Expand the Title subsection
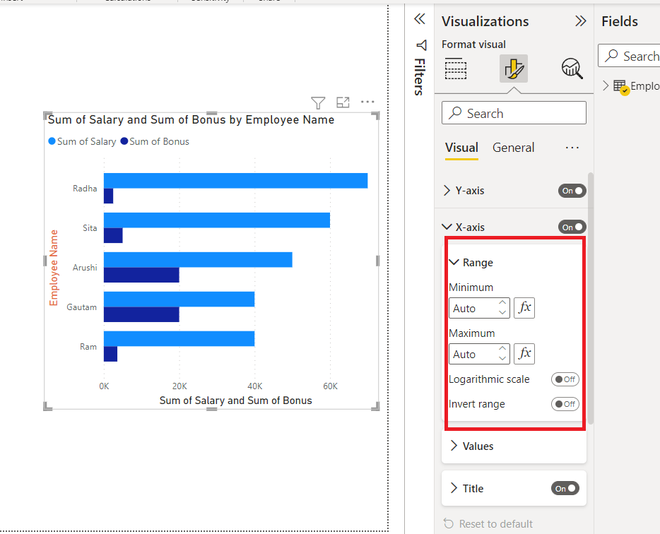Screen dimensions: 660x534 [454, 488]
